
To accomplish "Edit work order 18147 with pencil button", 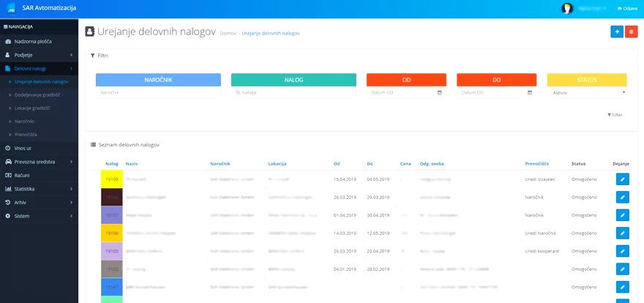I will coord(622,287).
